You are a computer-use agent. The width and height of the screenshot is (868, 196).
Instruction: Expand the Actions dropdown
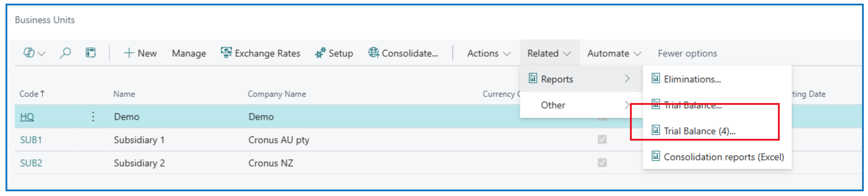[x=489, y=54]
